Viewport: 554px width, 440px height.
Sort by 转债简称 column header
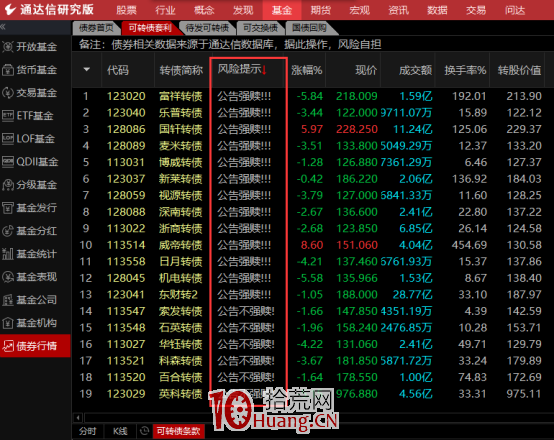click(181, 70)
